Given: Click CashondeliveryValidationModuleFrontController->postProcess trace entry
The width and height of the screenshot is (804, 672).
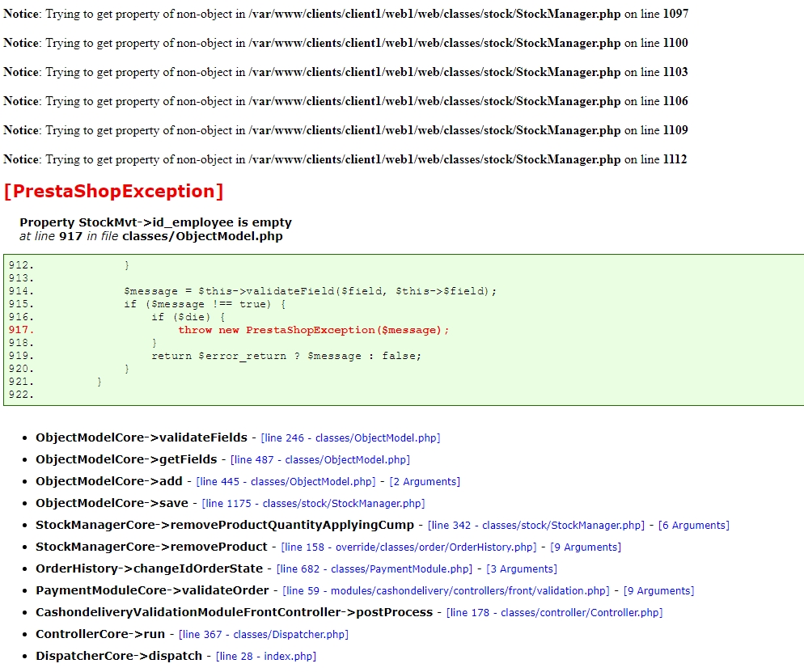Looking at the screenshot, I should point(235,612).
